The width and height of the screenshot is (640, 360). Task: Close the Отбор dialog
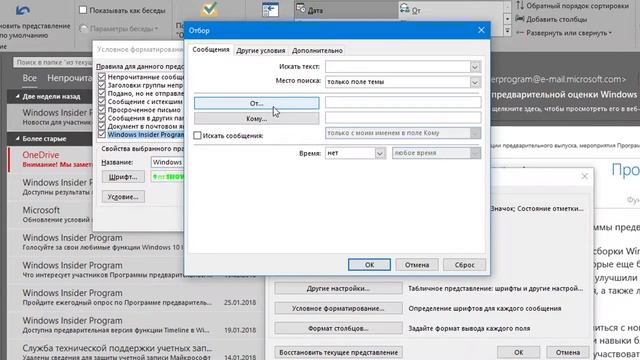481,30
